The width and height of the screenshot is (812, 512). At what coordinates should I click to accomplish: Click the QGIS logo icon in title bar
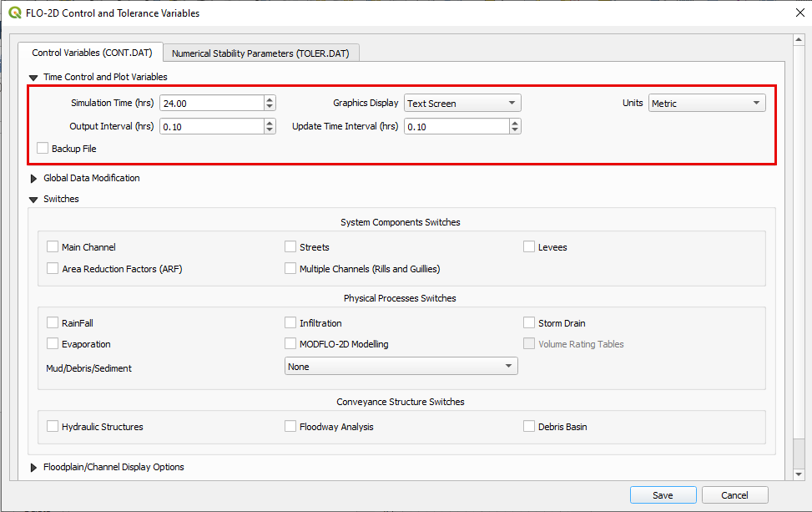coord(14,13)
